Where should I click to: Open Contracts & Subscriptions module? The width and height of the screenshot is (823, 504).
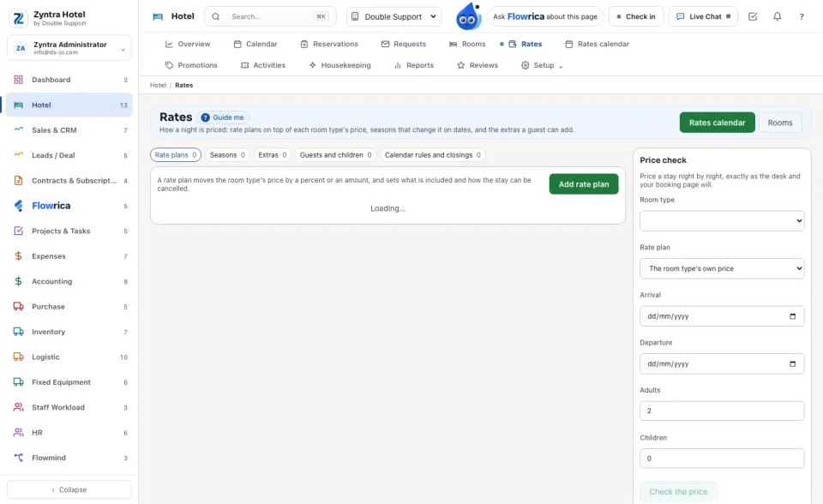pyautogui.click(x=69, y=181)
